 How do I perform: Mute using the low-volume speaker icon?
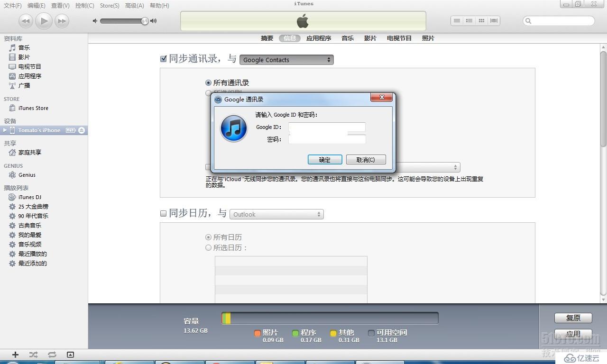coord(95,21)
